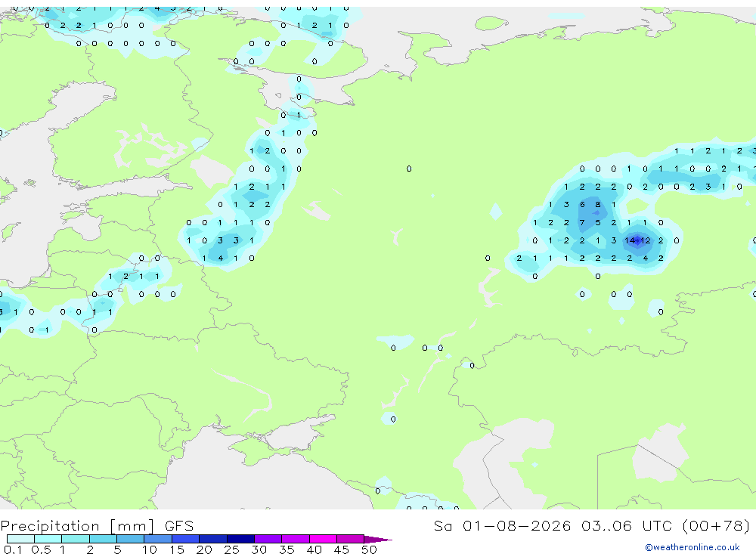Click the 0.1–0.5 mm lightest legend swatch

[20, 539]
